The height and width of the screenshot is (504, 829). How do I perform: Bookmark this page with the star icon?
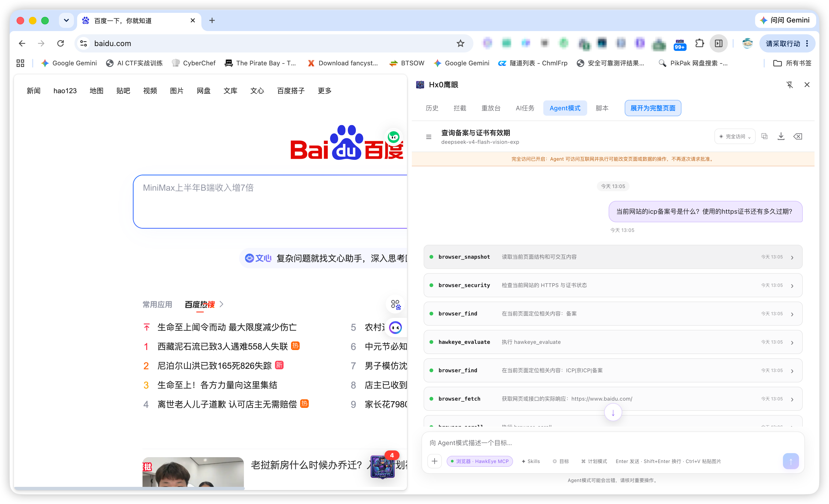coord(460,43)
